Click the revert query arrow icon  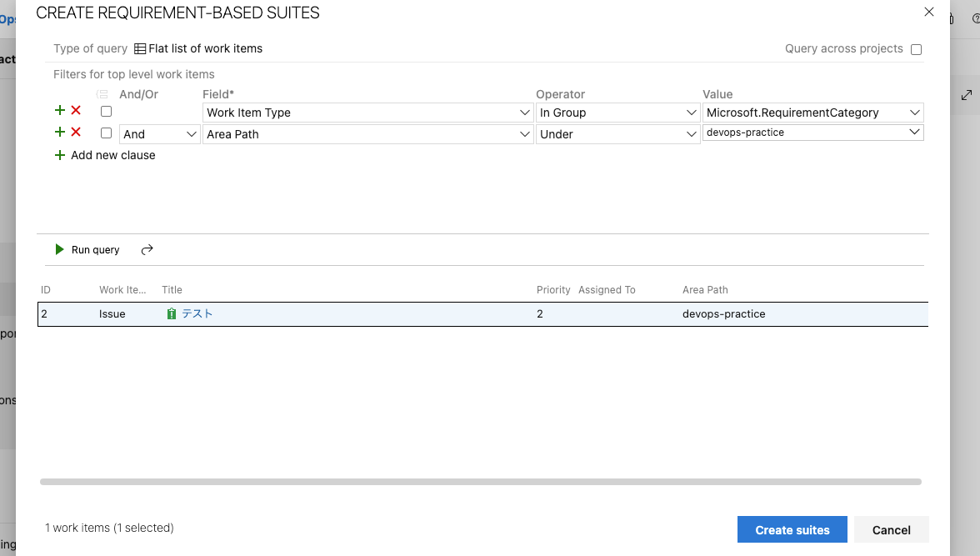click(147, 249)
